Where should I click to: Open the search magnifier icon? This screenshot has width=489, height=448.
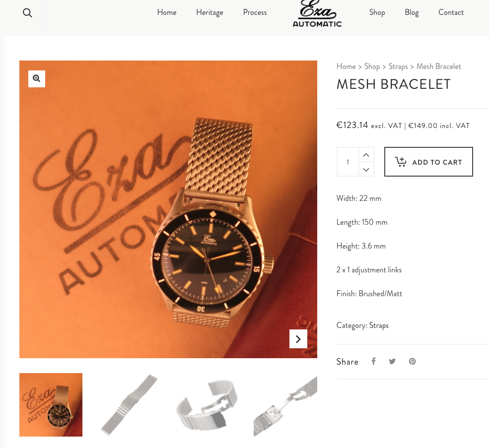[x=27, y=13]
